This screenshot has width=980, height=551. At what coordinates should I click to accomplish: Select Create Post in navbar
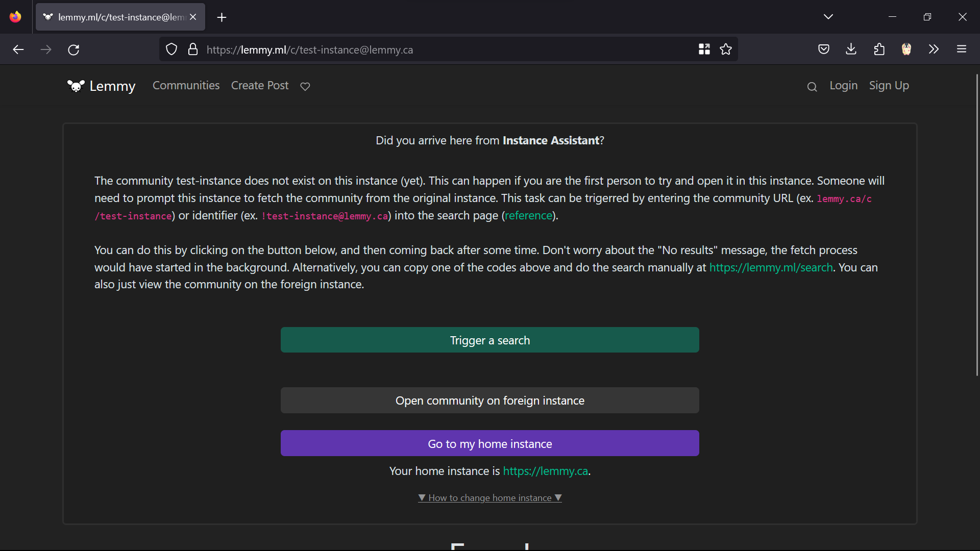tap(260, 86)
